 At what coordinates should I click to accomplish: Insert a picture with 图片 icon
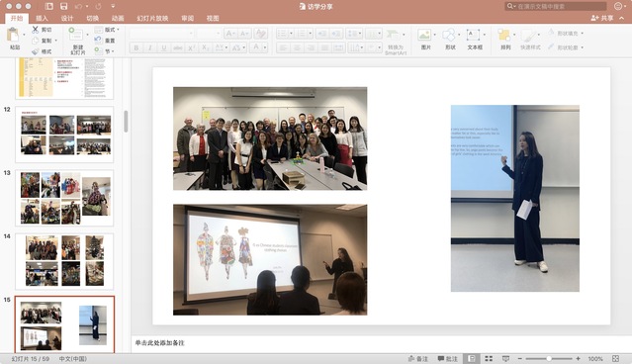click(424, 35)
